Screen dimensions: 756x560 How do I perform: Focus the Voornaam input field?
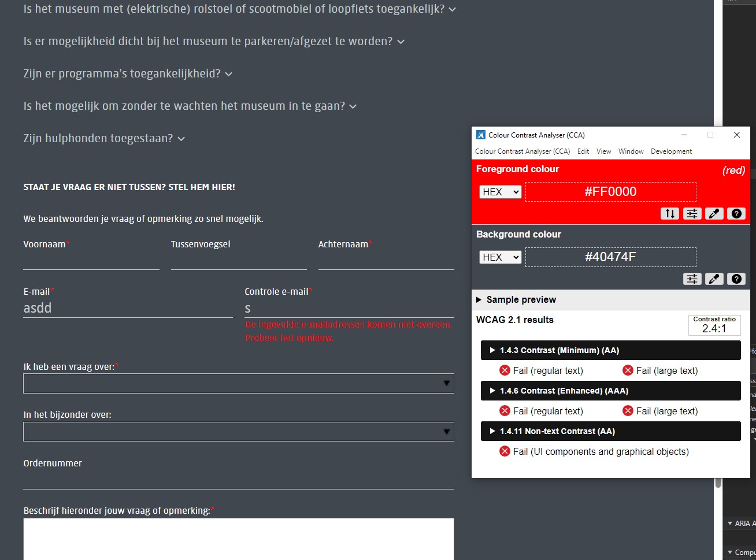tap(91, 261)
